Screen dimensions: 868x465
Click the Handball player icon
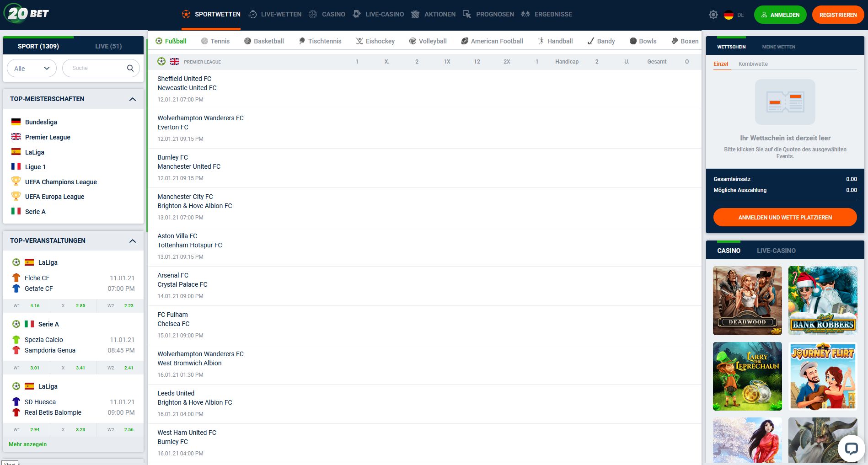coord(541,41)
